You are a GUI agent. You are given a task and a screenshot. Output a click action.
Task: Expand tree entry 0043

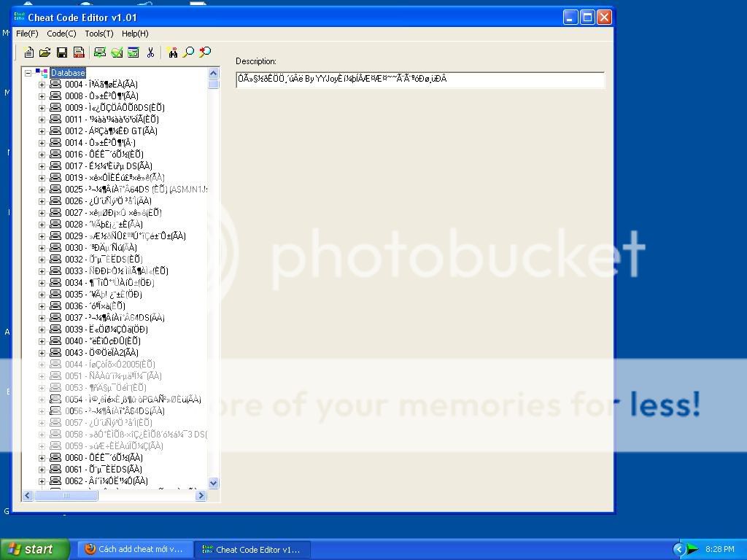coord(42,353)
